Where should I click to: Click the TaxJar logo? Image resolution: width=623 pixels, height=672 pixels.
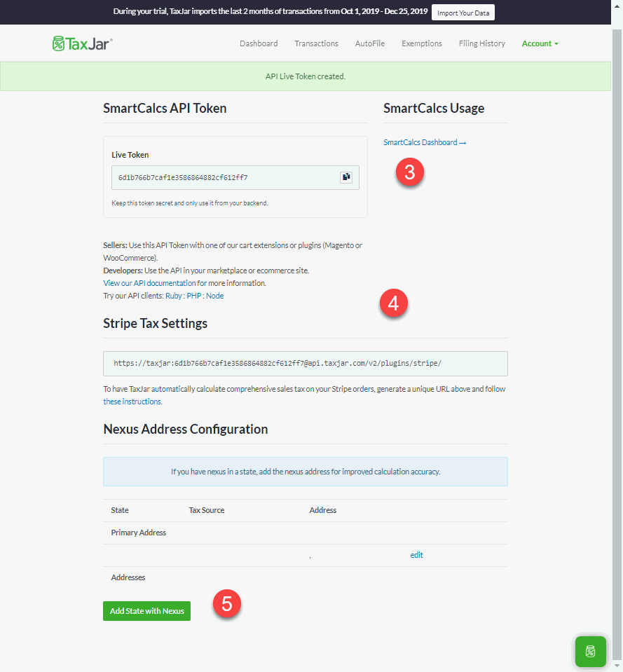pos(83,43)
